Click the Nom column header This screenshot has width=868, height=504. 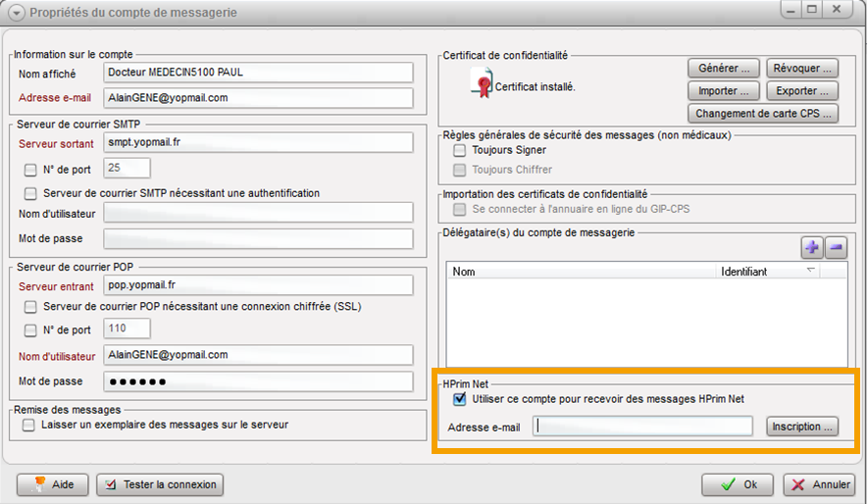click(x=582, y=272)
